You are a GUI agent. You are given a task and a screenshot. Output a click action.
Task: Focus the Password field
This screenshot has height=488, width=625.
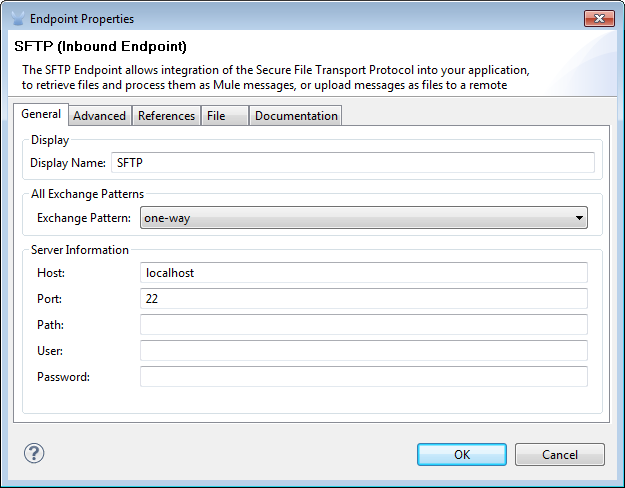363,376
